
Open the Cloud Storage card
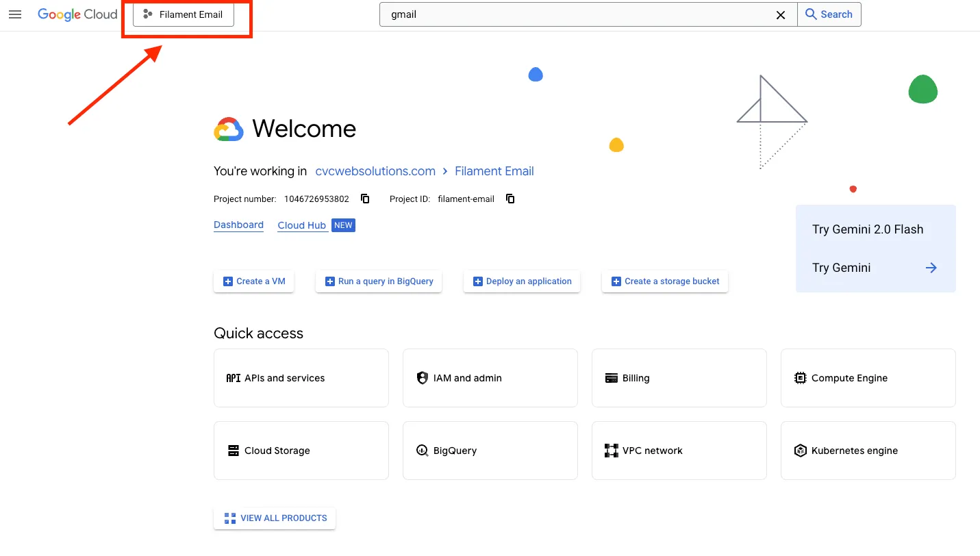[301, 451]
